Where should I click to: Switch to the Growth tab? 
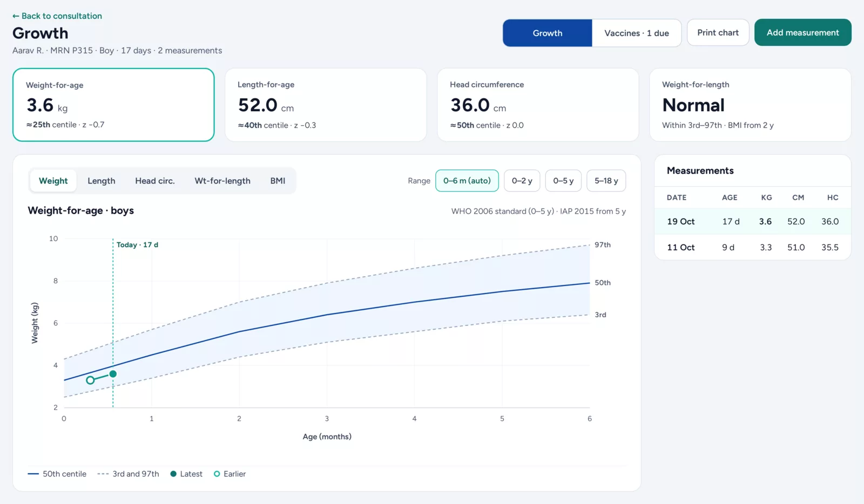[x=548, y=33]
